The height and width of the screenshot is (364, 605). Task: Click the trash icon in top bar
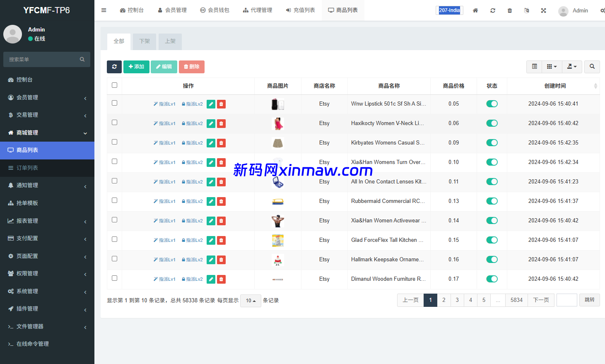[510, 10]
